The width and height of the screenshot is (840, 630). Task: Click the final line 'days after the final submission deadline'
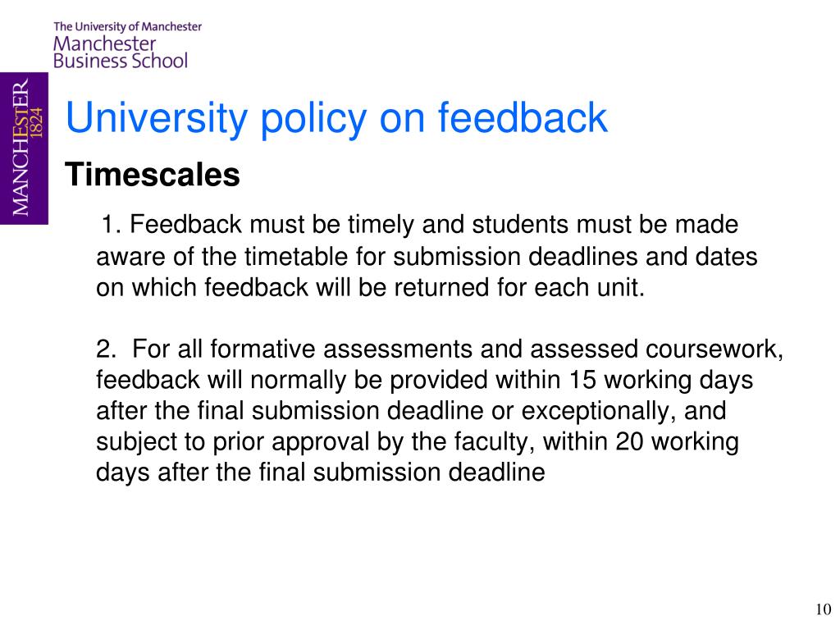tap(321, 473)
